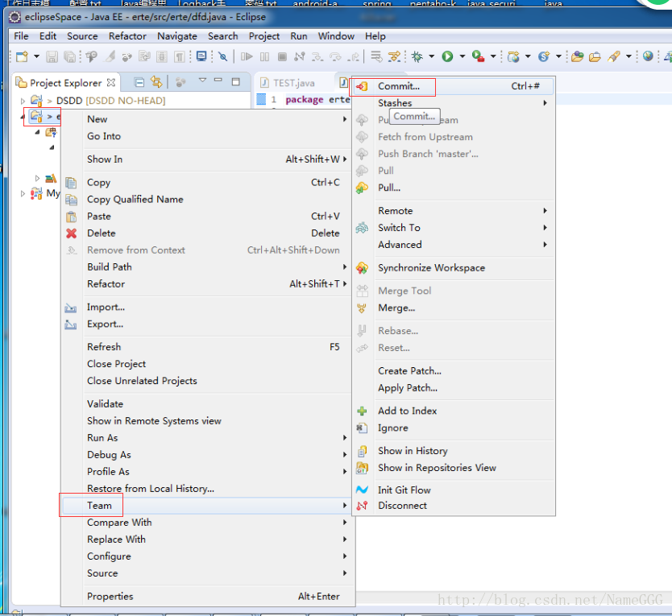Click the Terminate stop toolbar icon

[282, 56]
